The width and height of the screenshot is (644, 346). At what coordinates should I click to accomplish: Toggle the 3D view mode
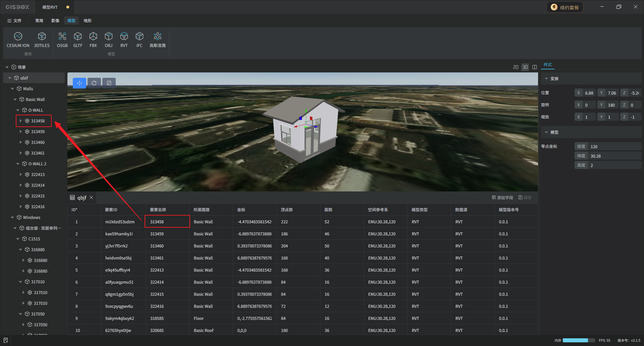pos(525,67)
